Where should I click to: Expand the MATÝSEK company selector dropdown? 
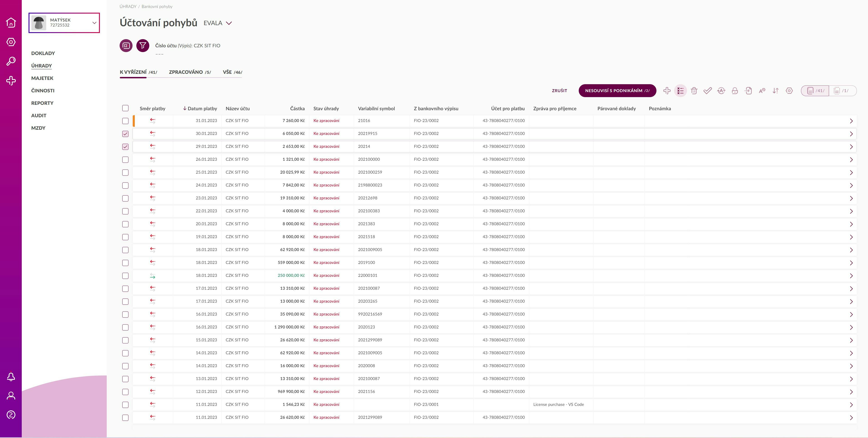(x=94, y=23)
